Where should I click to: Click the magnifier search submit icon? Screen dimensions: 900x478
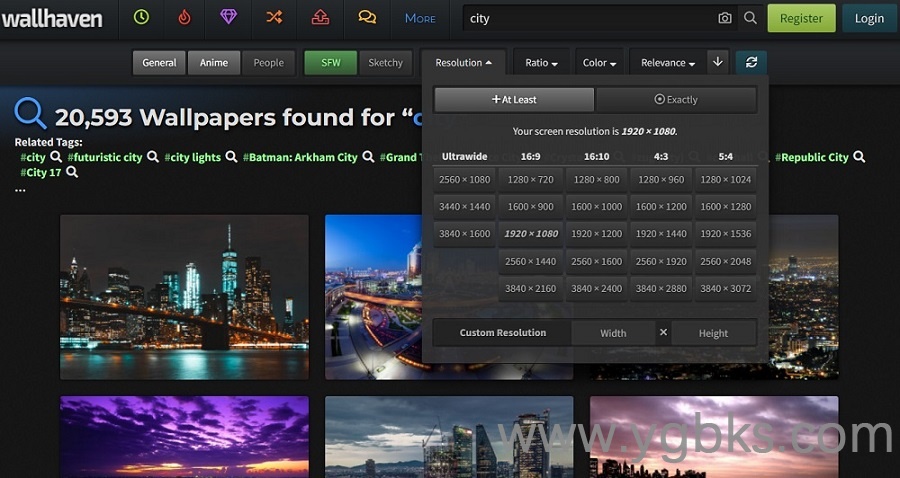[751, 18]
